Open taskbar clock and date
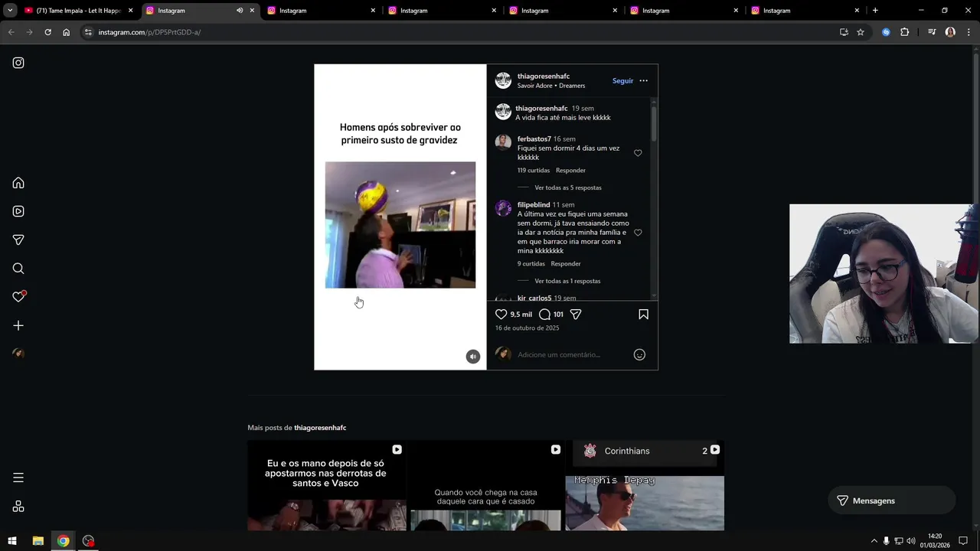Screen dimensions: 980x551 935,541
